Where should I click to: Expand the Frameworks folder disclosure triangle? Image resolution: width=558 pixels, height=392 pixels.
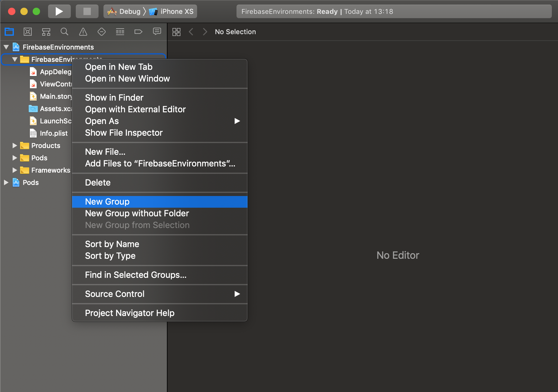14,170
